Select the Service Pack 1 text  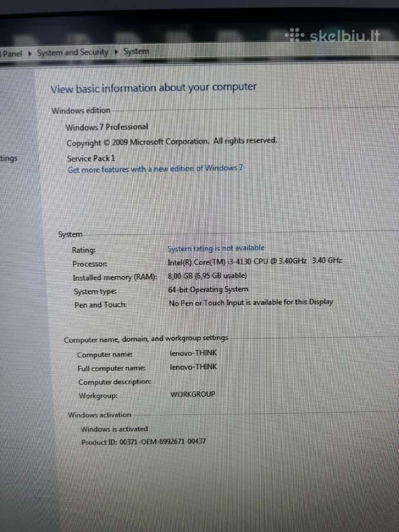click(x=91, y=158)
